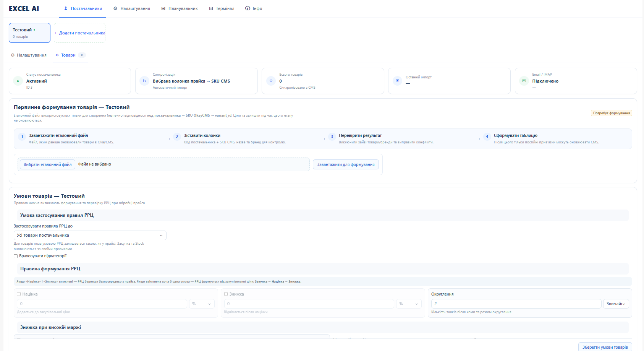Click the Термінал icon in top navigation
Image resolution: width=644 pixels, height=351 pixels.
click(x=211, y=8)
